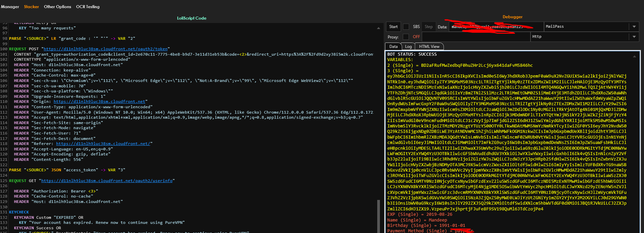Screen dimensions: 644x233
Task: Click the KEY "Too many requests" line
Action: 48,28
